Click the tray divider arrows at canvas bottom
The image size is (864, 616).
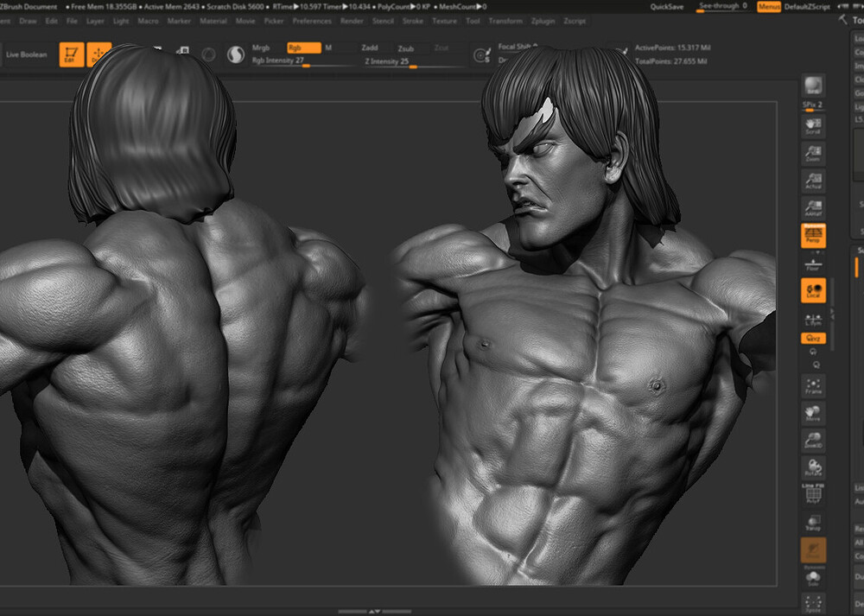coord(375,611)
